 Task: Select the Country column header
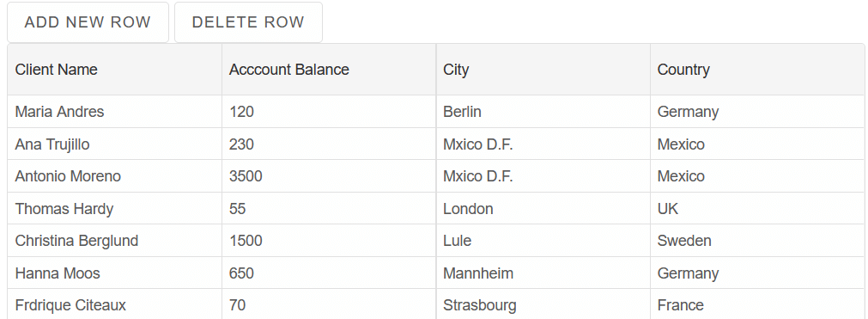pos(756,70)
